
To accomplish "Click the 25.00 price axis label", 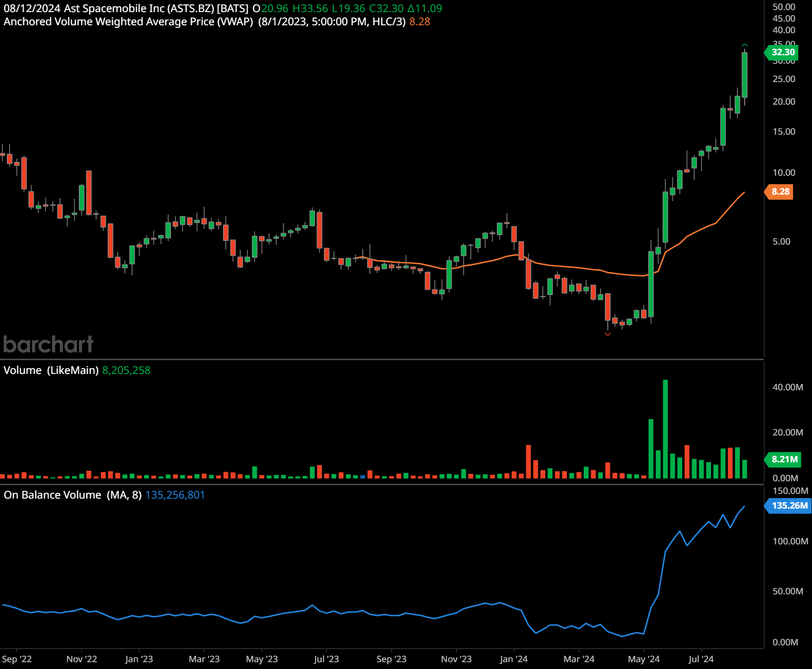I will pos(784,79).
